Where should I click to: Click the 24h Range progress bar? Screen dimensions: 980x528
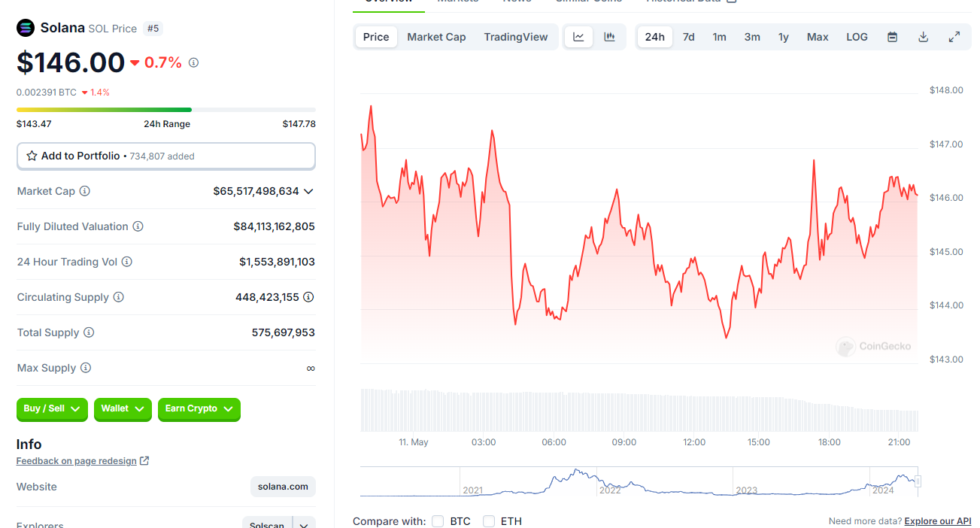(166, 110)
